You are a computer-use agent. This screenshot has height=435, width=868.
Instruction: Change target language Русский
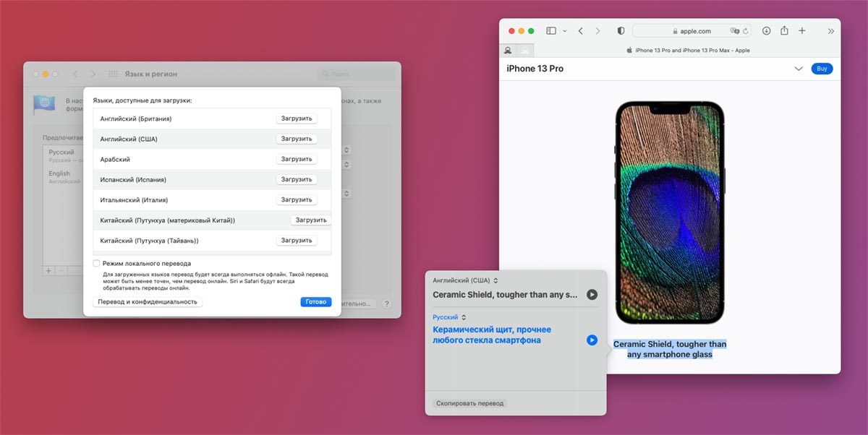click(x=450, y=317)
